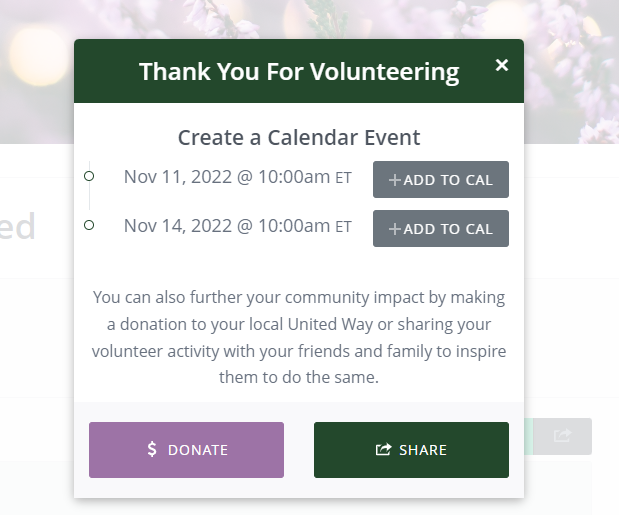Click the greyed share icon behind the dialog
The height and width of the screenshot is (515, 619).
point(562,436)
